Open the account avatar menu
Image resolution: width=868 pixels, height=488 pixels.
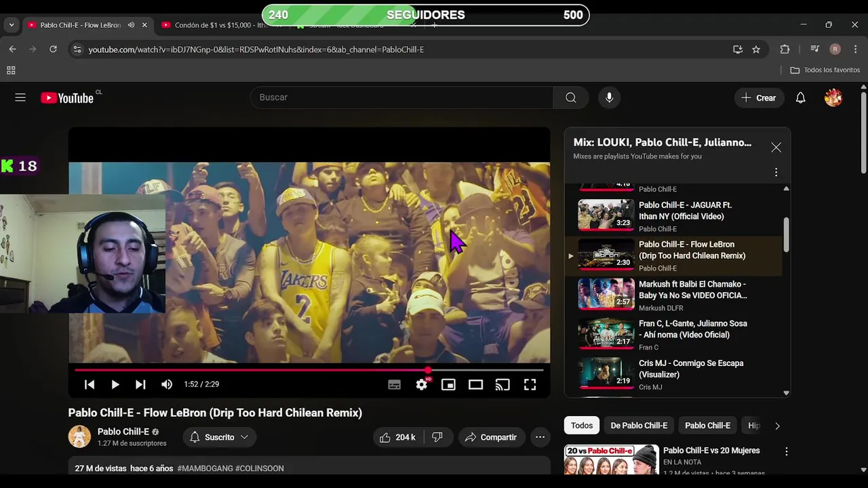point(833,98)
